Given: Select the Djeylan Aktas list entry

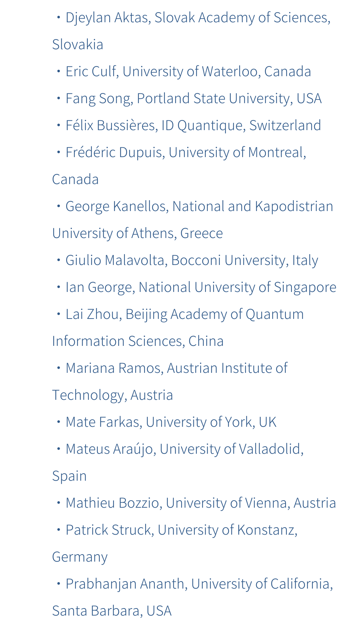Looking at the screenshot, I should (x=191, y=31).
